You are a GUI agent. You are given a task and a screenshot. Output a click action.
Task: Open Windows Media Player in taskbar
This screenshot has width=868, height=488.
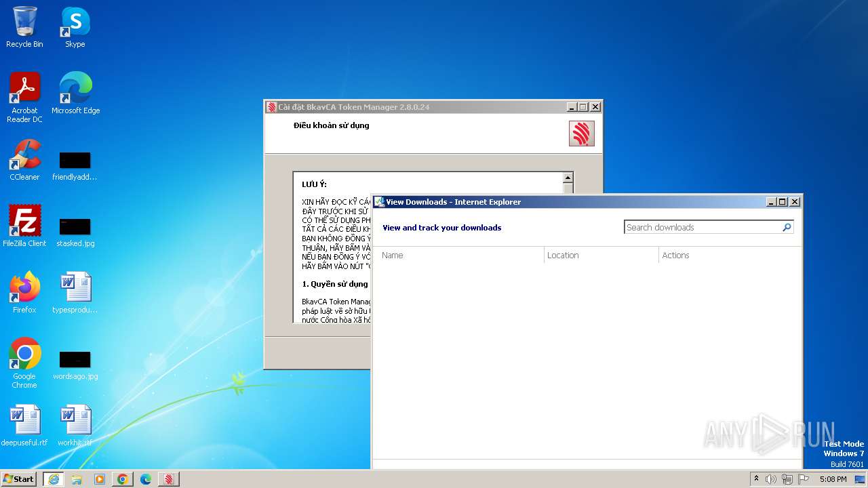point(100,479)
